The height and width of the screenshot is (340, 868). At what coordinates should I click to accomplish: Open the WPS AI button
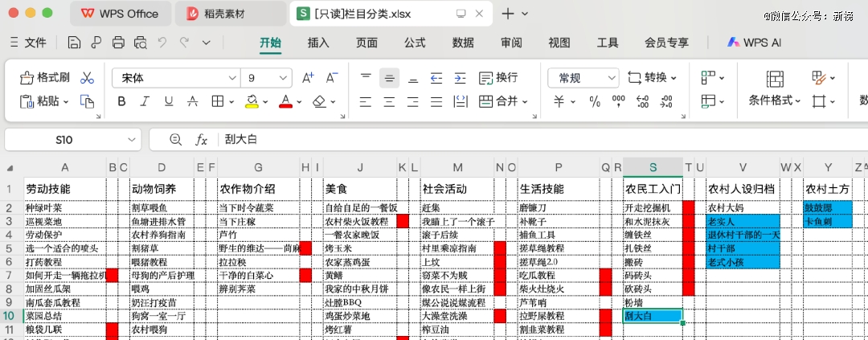tap(754, 43)
